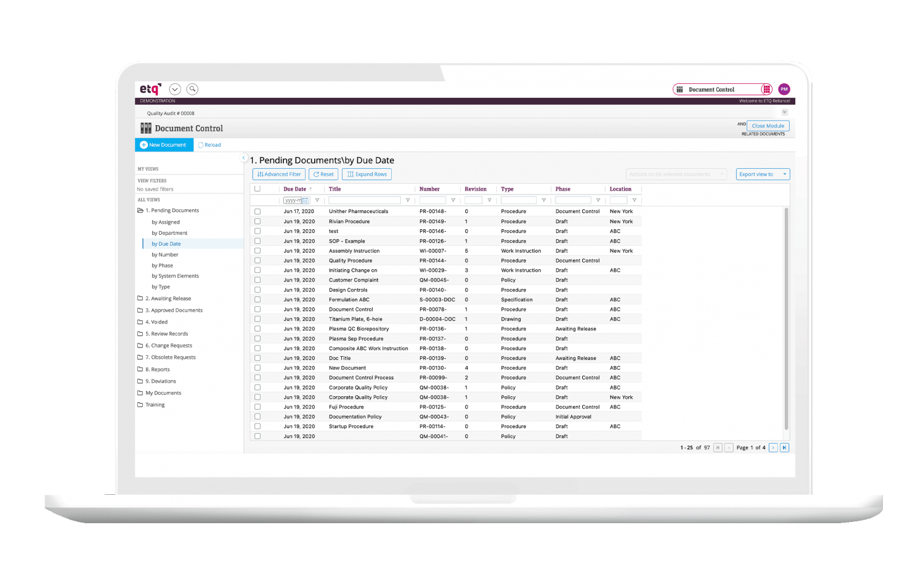Collapse the left sidebar with the arrow handle
Image resolution: width=924 pixels, height=586 pixels.
click(244, 158)
